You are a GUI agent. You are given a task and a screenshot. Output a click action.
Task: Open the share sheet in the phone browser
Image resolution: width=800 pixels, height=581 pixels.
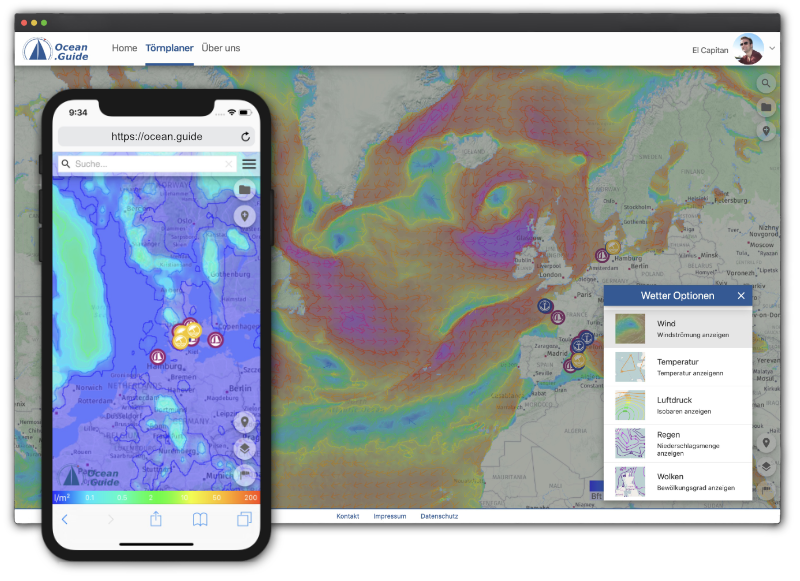[156, 519]
